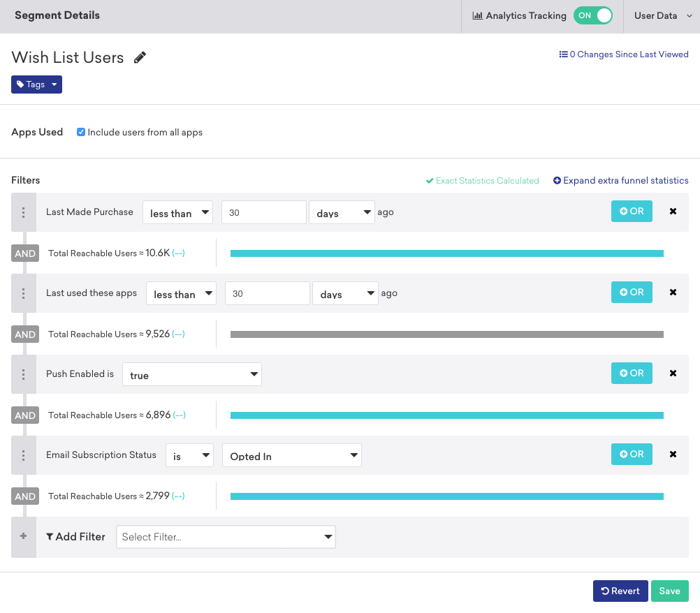Open Email Subscription Status is operator dropdown
The image size is (700, 613).
[x=189, y=455]
